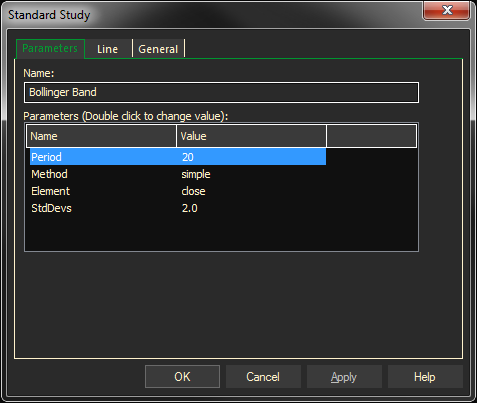The image size is (477, 403).
Task: Click the Value column header
Action: point(251,136)
